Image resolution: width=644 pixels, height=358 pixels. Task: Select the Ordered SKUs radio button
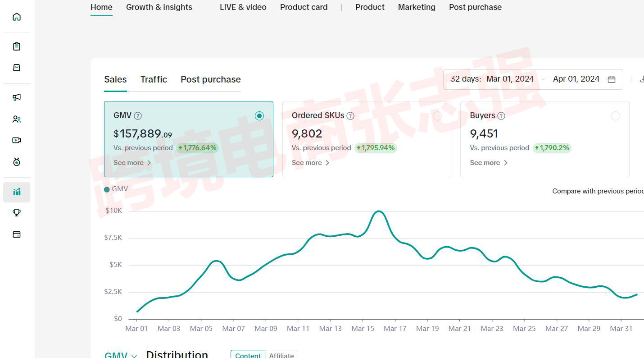437,116
